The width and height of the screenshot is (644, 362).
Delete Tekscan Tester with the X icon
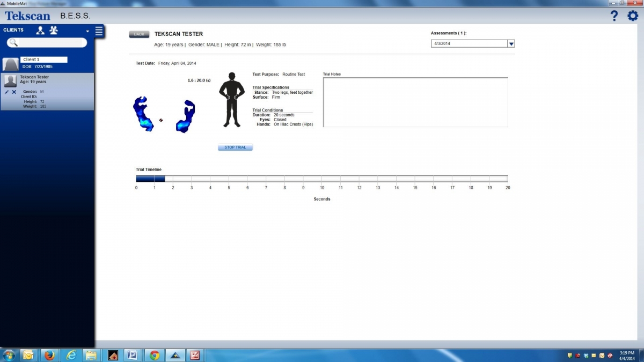[14, 92]
